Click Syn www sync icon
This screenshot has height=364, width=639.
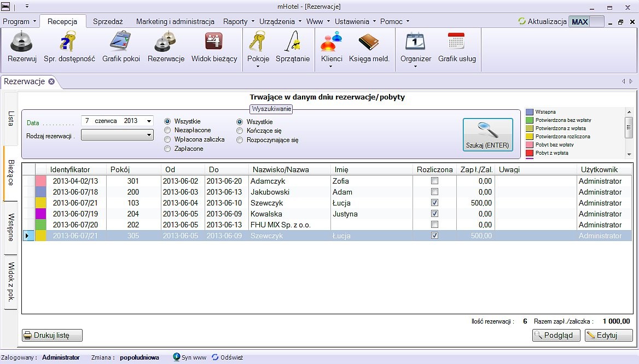click(x=177, y=357)
